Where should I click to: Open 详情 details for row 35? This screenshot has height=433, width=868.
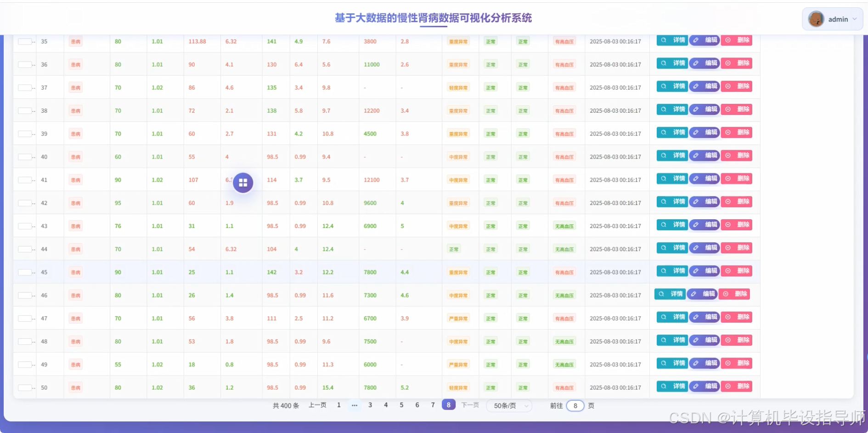tap(672, 40)
